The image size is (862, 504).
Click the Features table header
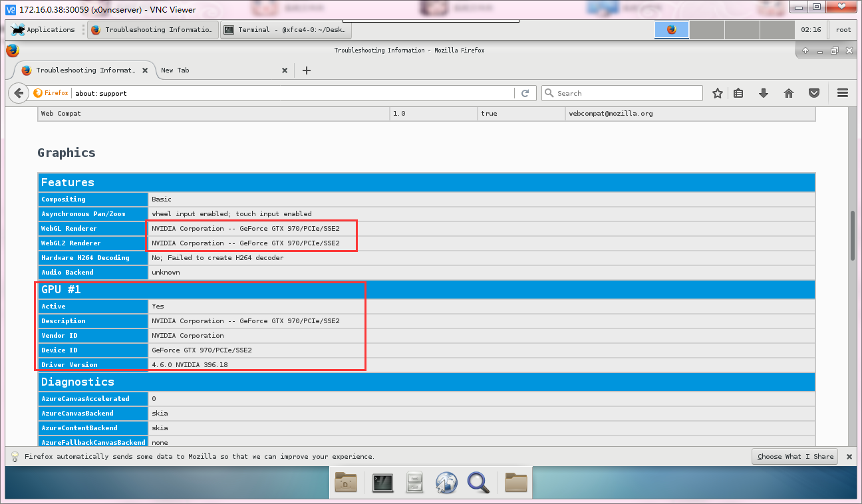tap(426, 182)
